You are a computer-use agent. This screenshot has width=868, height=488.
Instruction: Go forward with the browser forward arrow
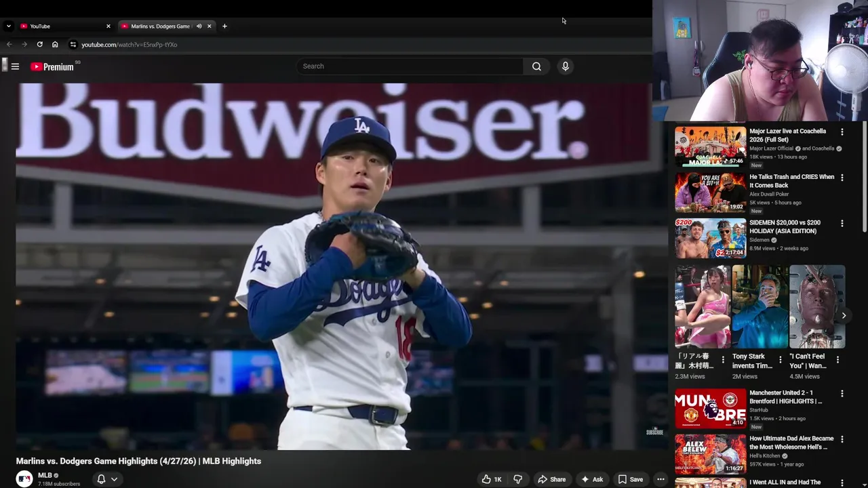coord(24,45)
